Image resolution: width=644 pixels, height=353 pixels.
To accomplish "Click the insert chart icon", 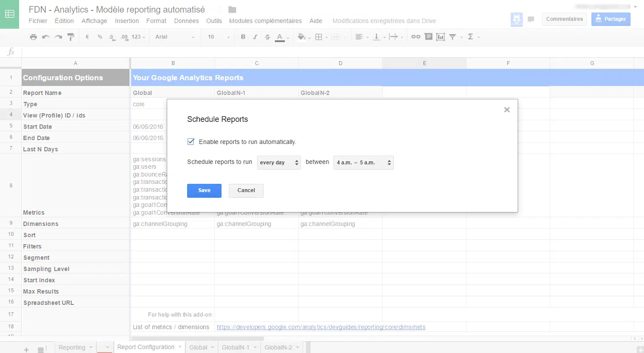I will click(x=440, y=37).
